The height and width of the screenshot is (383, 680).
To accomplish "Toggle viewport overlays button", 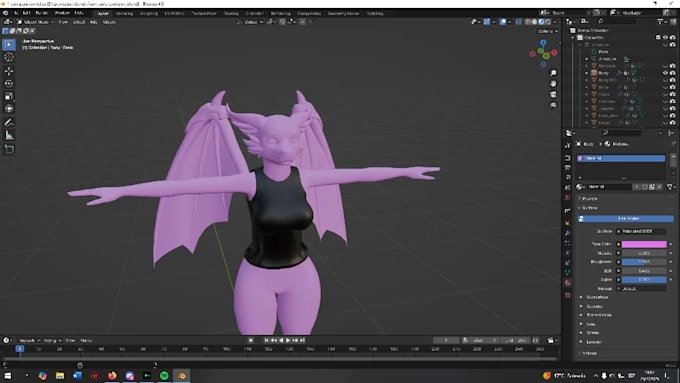I will 503,22.
